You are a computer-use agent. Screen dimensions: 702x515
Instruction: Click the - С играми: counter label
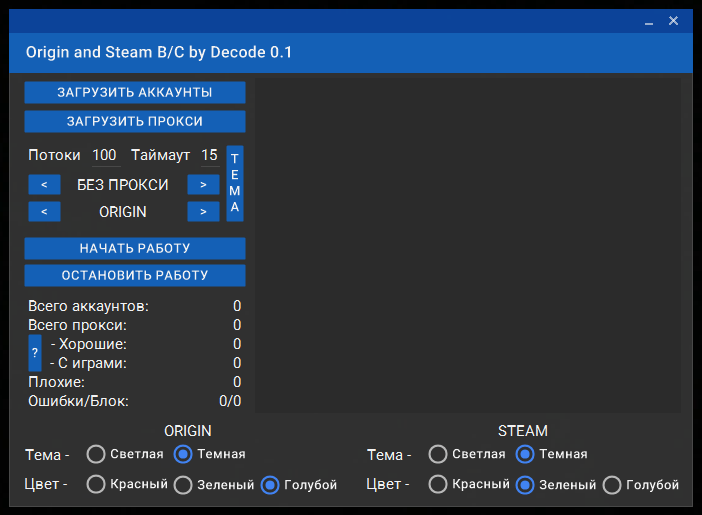coord(88,363)
